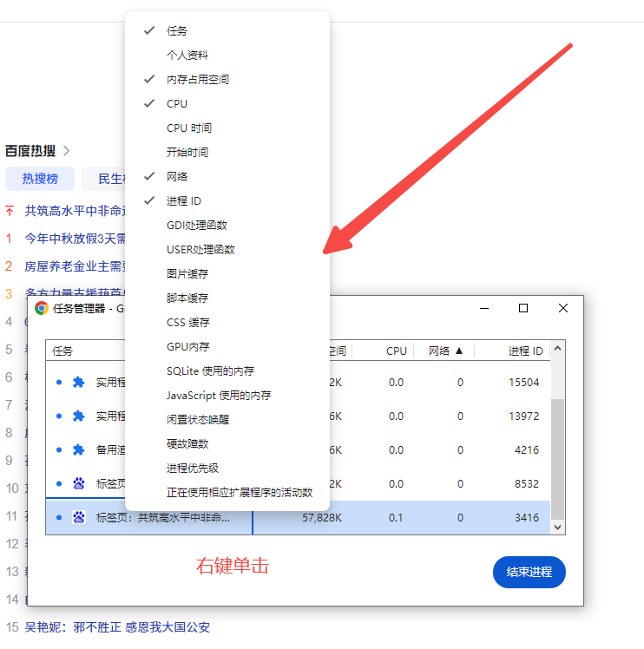Uncheck the 任务 column option
The height and width of the screenshot is (649, 644).
[227, 30]
